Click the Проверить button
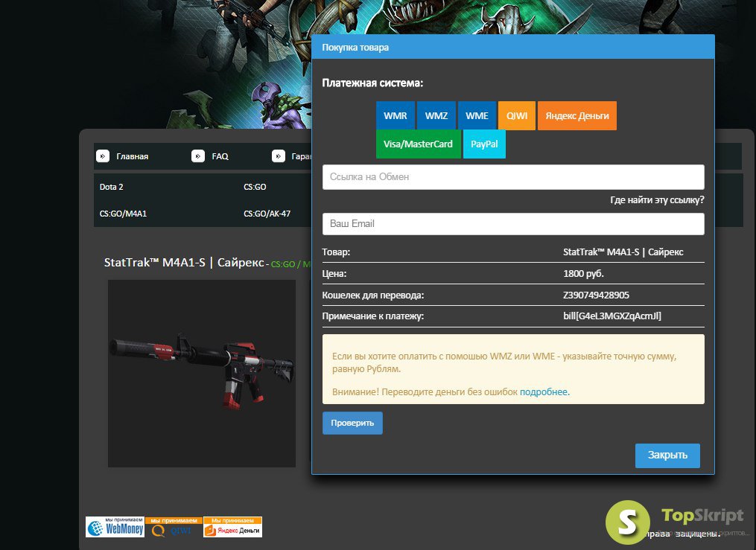The height and width of the screenshot is (550, 756). click(x=352, y=423)
